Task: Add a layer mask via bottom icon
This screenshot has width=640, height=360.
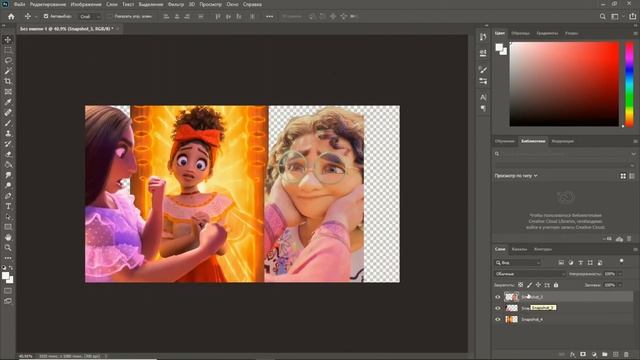Action: pyautogui.click(x=583, y=354)
